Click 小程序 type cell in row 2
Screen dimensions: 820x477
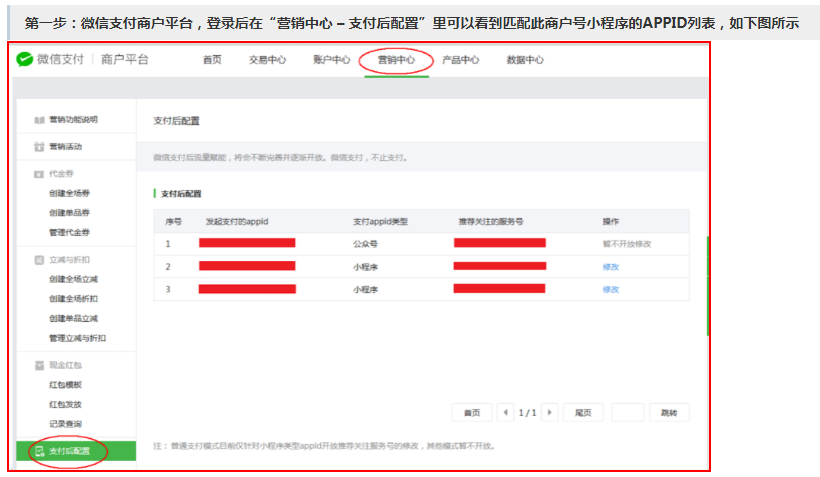[365, 267]
